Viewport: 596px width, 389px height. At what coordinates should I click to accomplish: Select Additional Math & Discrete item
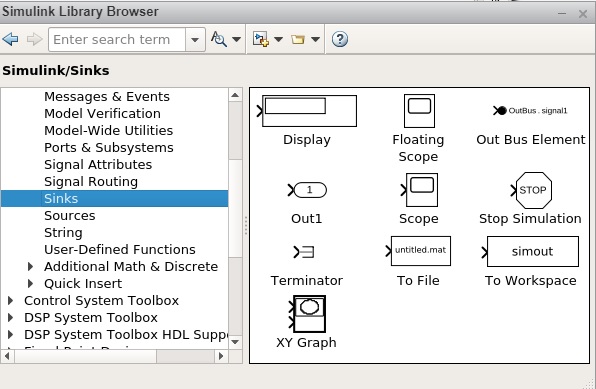(x=131, y=267)
